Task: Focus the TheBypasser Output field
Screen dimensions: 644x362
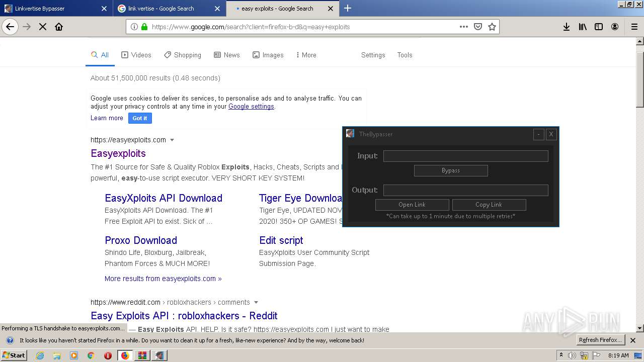Action: coord(466,191)
